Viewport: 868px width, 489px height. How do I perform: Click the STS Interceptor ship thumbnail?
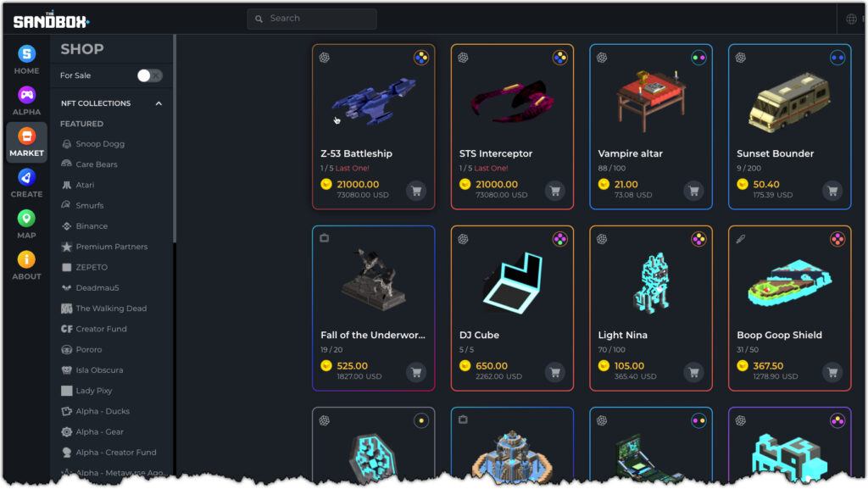coord(511,101)
